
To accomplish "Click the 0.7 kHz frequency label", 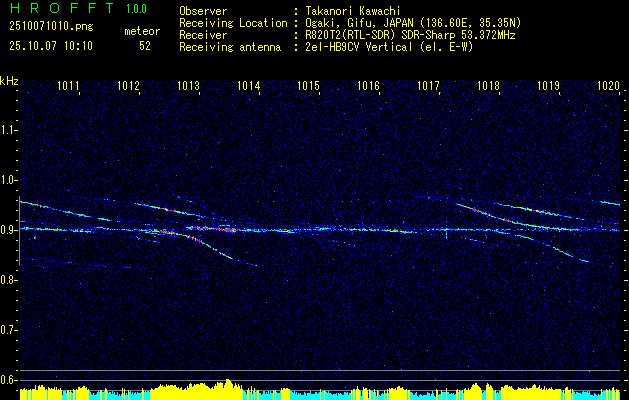I will point(8,330).
